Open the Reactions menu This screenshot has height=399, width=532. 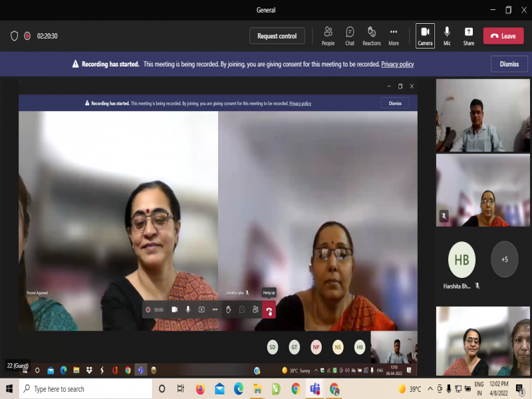pos(372,35)
